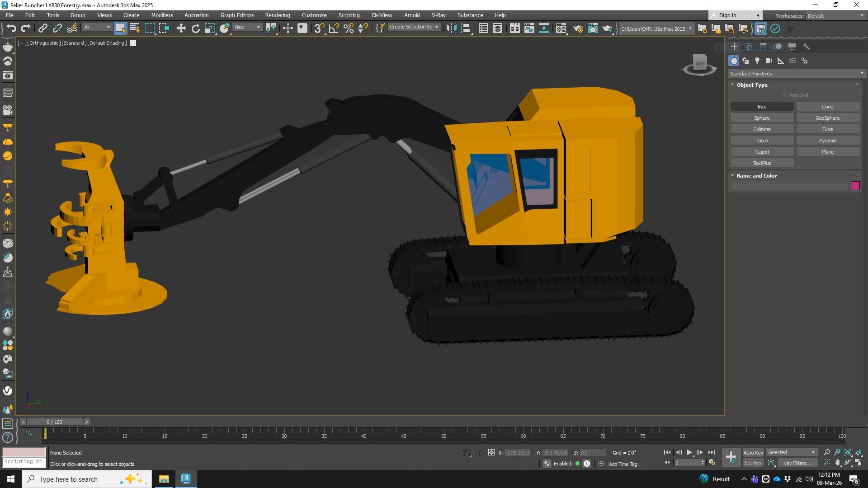The image size is (868, 488).
Task: Open Standard Primitives dropdown
Action: point(797,74)
